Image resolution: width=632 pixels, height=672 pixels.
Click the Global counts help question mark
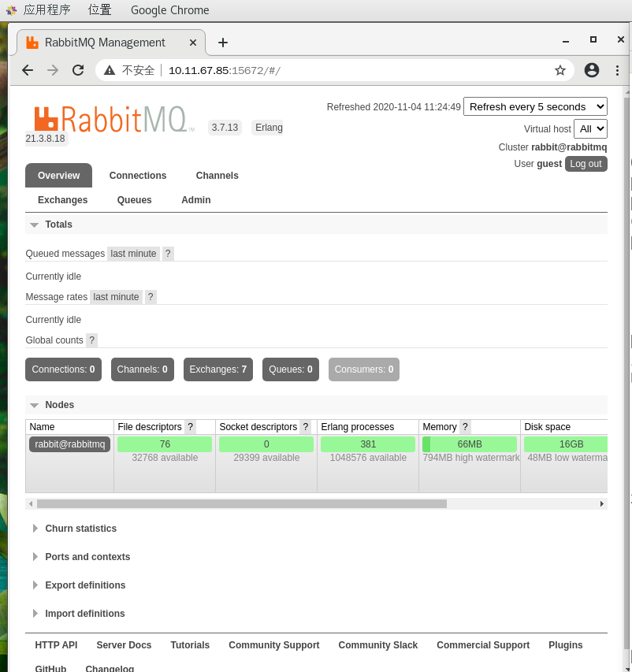click(x=91, y=340)
